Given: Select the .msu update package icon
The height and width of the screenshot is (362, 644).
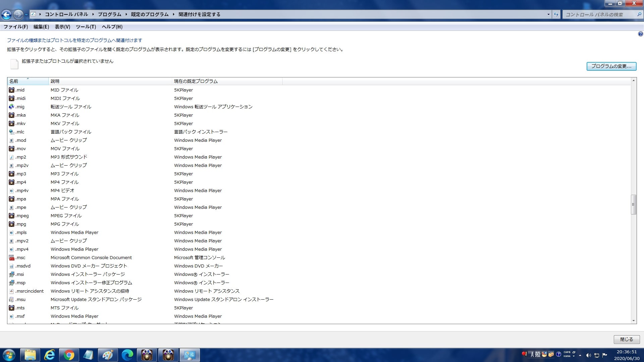Looking at the screenshot, I should [x=11, y=299].
